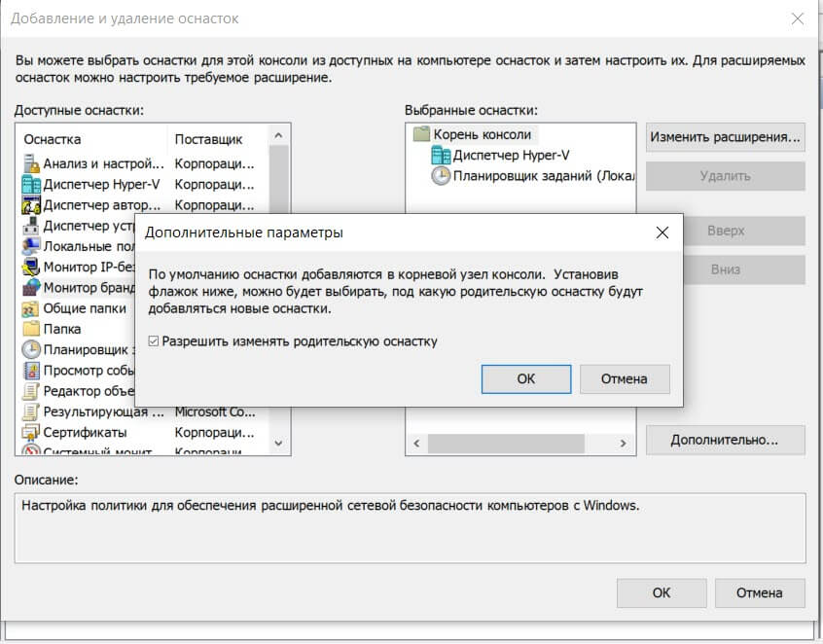The image size is (823, 644).
Task: Click the Описание text box
Action: (410, 528)
